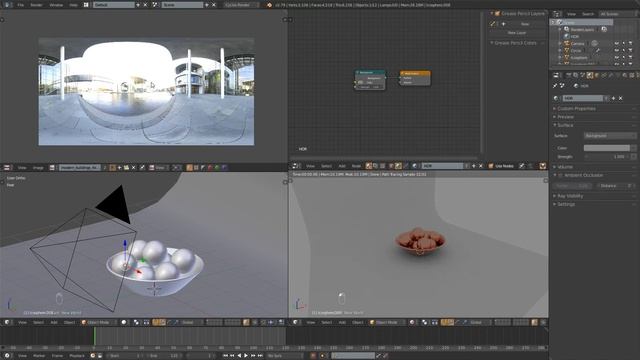Click the viewport shading icon in left 3D view
Viewport: 640px width, 360px height.
124,322
